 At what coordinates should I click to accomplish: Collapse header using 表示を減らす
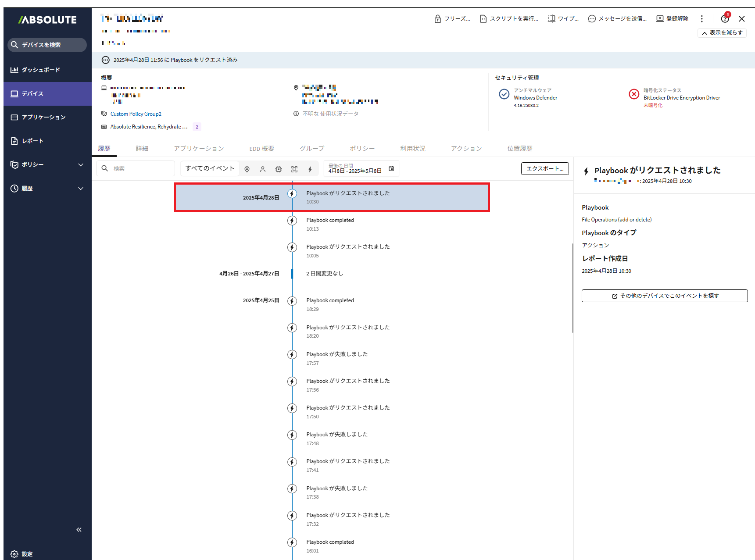coord(722,33)
